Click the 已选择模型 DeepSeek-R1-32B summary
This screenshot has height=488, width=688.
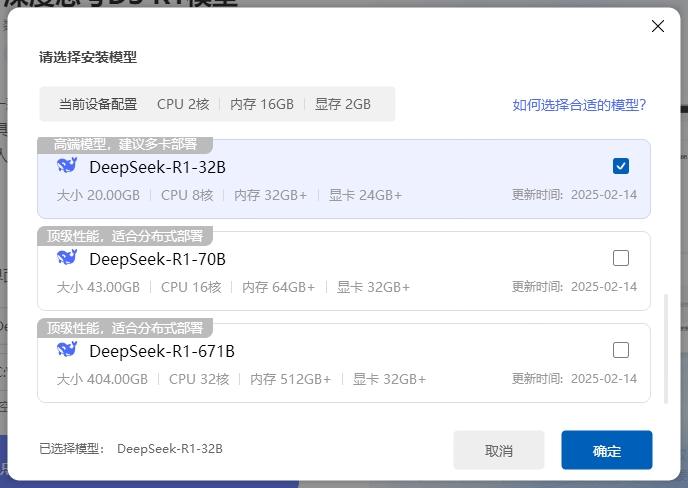point(131,449)
